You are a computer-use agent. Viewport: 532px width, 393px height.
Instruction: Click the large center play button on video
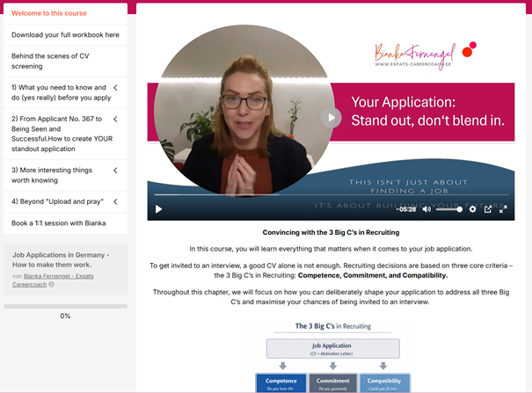coord(330,118)
